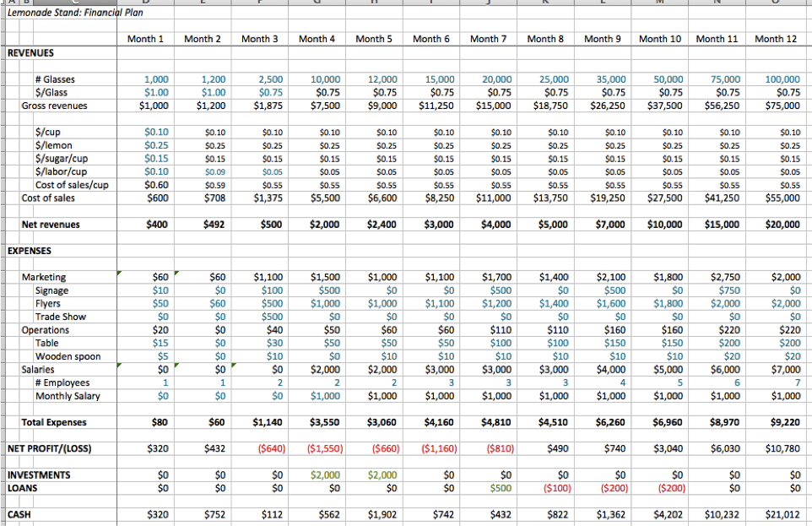Click the 'Trade Show' row label
812x526 pixels.
[61, 317]
